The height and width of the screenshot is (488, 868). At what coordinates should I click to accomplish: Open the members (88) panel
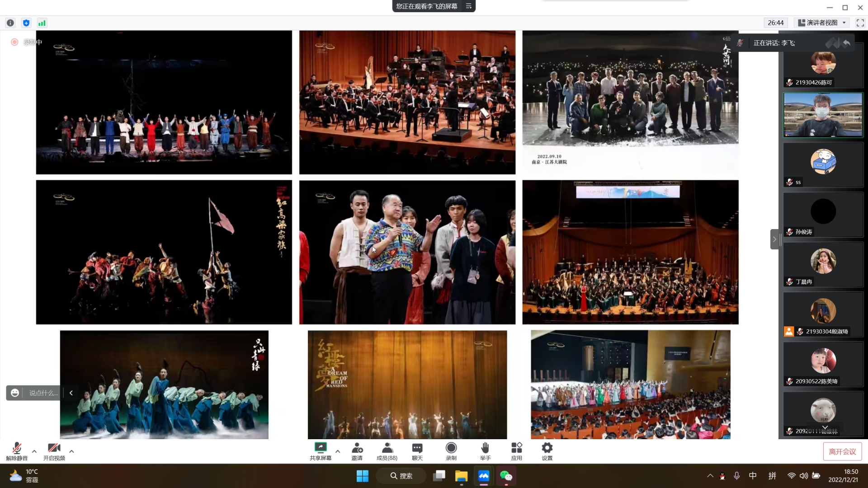[x=387, y=451]
